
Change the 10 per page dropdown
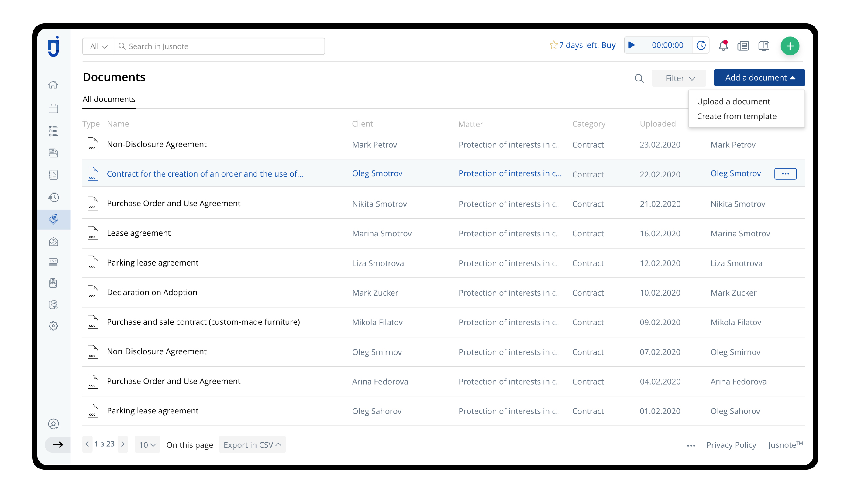point(147,445)
